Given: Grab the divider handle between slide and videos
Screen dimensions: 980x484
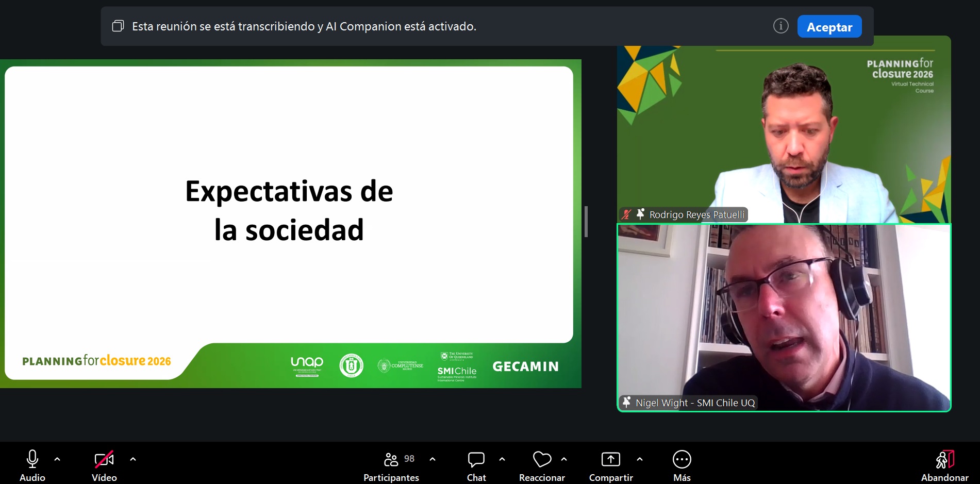Looking at the screenshot, I should [586, 222].
